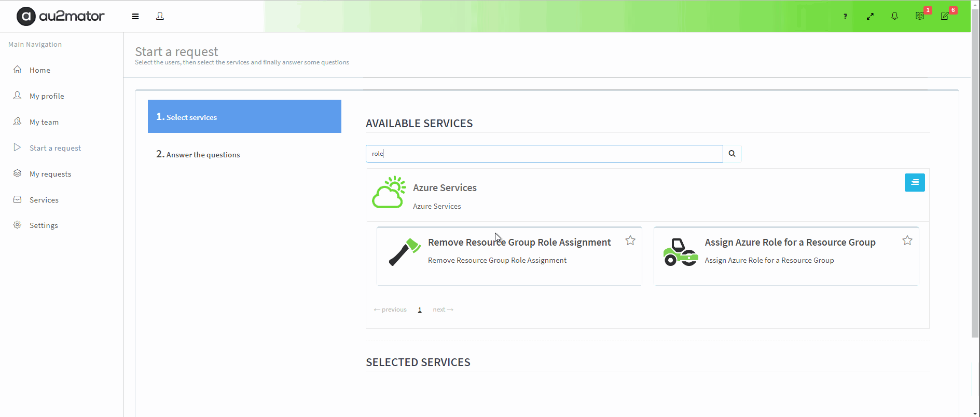
Task: Favorite Remove Resource Group Role Assignment star
Action: coord(630,240)
